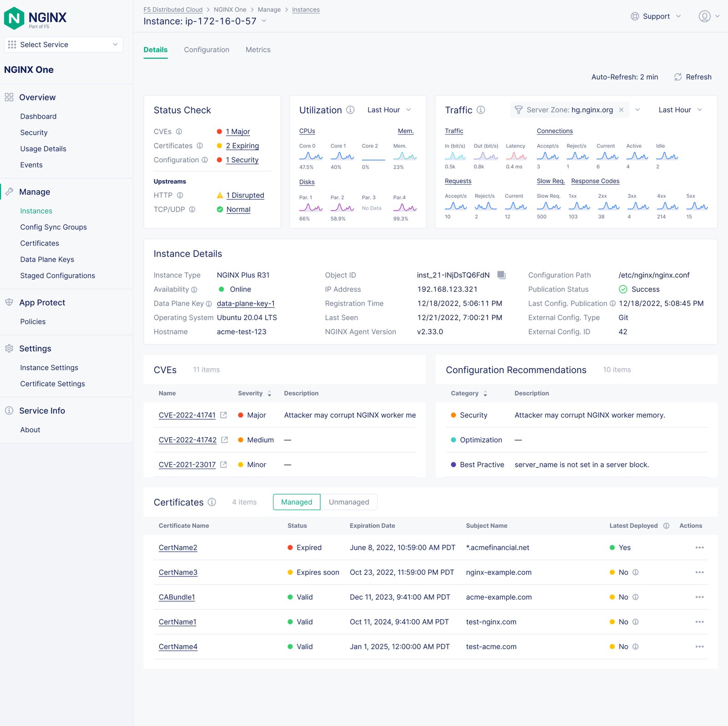Switch to the Configuration tab
Screen dimensions: 728x726
click(206, 50)
